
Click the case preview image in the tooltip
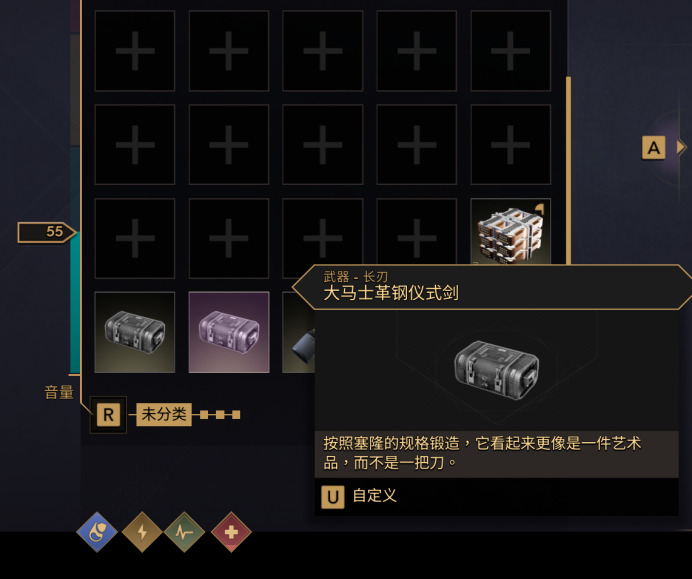coord(497,370)
